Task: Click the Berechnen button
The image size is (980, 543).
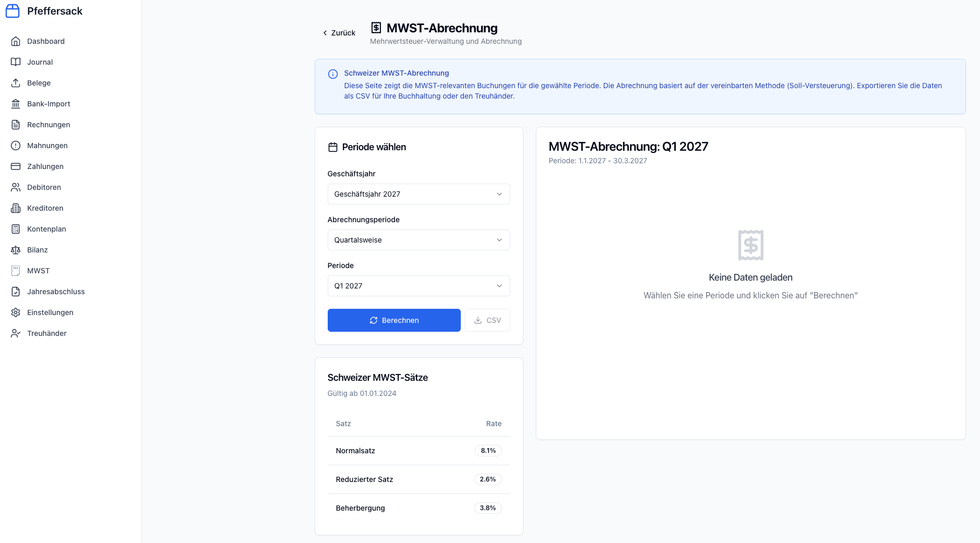Action: point(394,320)
